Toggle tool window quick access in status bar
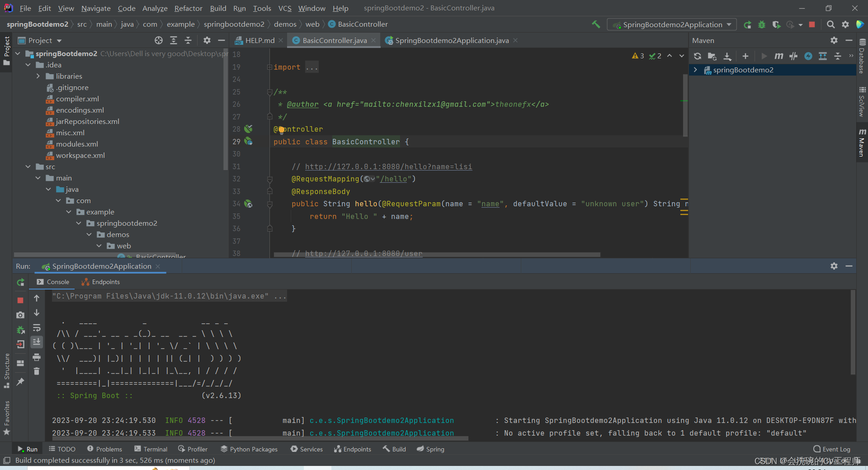Viewport: 868px width, 470px height. click(x=7, y=461)
